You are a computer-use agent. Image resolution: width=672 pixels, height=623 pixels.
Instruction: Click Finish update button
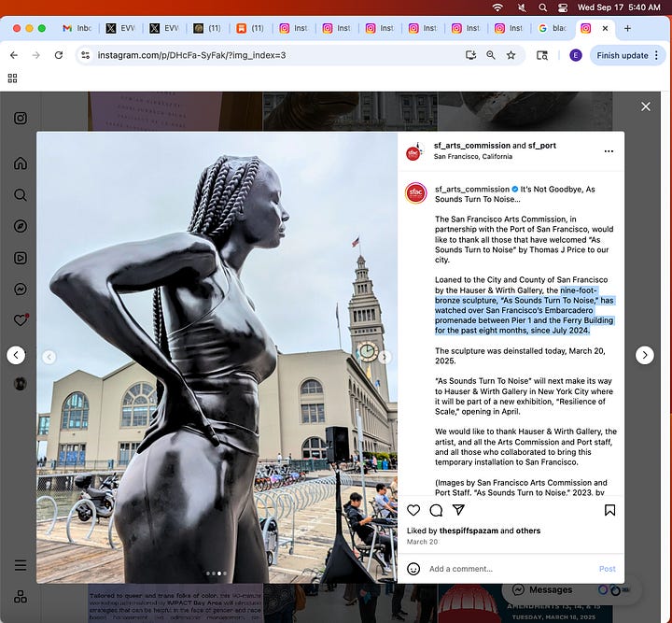tap(622, 55)
